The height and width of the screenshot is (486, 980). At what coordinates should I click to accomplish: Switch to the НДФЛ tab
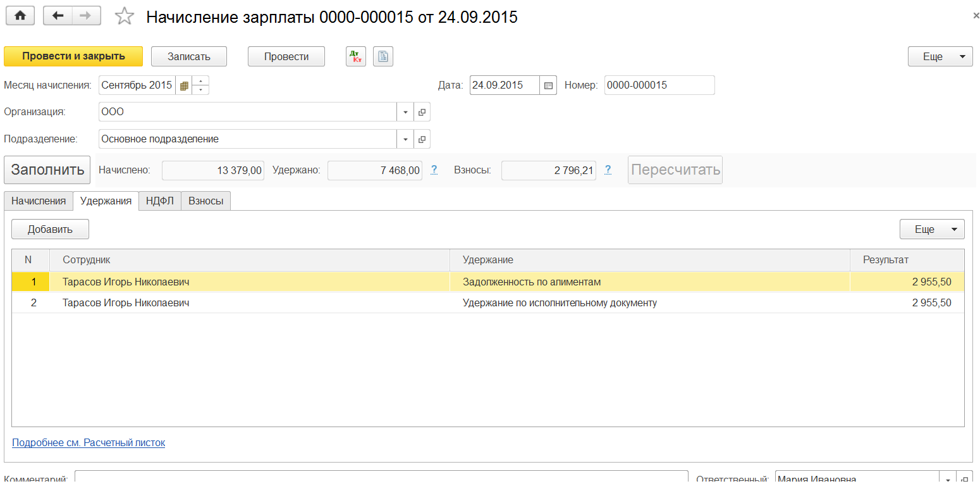click(159, 201)
